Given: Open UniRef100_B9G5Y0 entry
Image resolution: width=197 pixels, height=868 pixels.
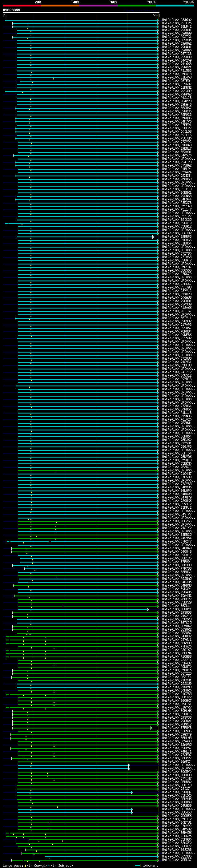Looking at the screenshot, I should 177,772.
